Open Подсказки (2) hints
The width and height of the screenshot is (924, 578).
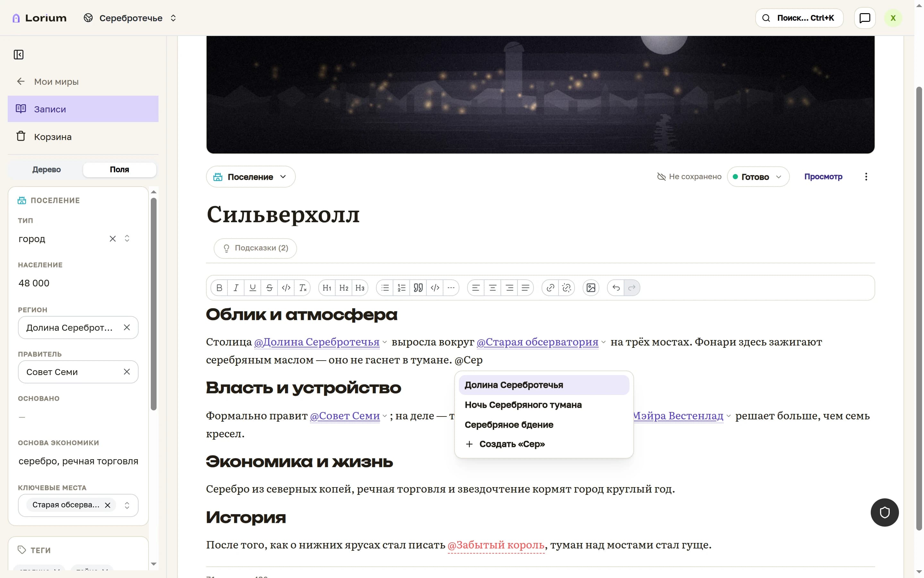pyautogui.click(x=255, y=248)
